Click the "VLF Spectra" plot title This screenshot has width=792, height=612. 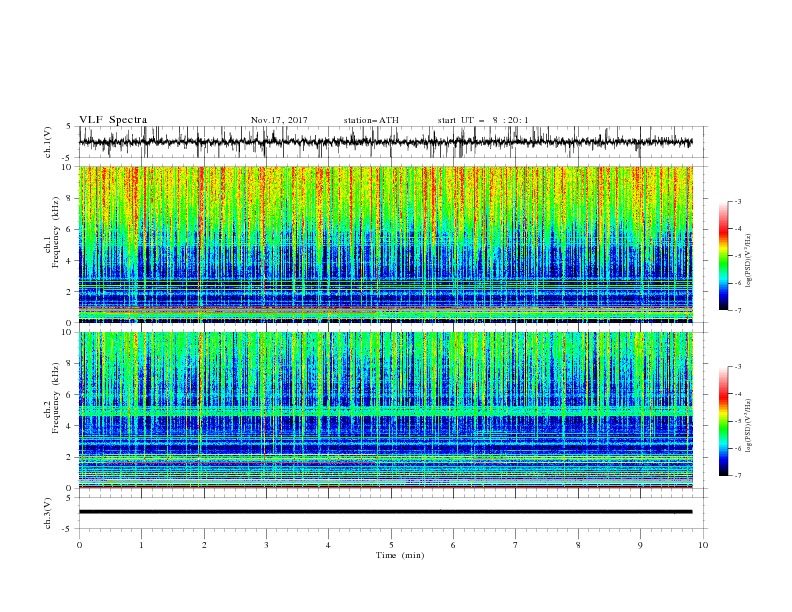pos(113,120)
